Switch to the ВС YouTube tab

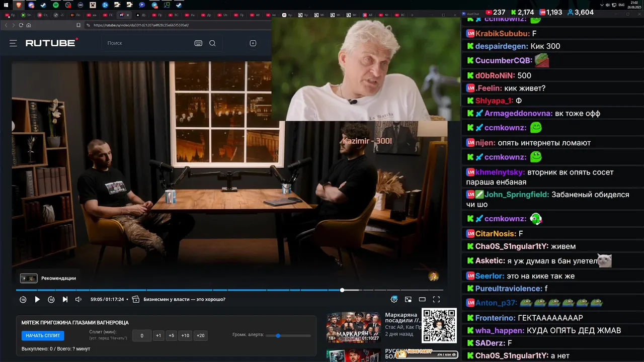click(x=174, y=15)
